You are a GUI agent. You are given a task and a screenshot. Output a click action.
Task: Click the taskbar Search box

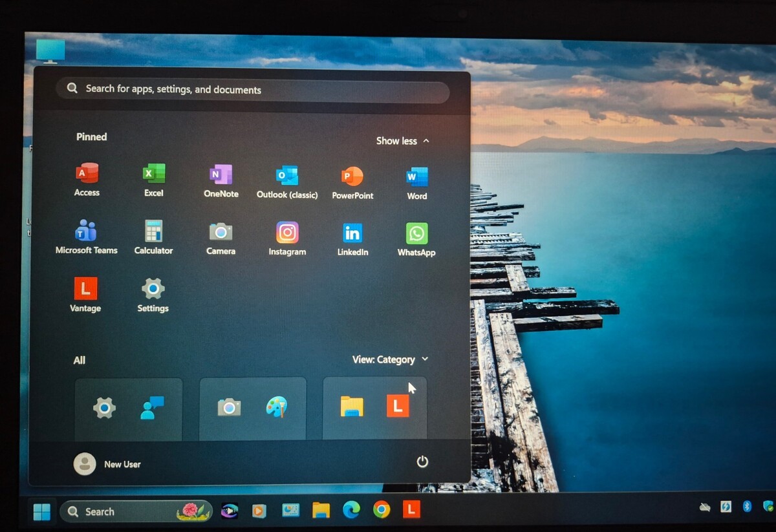(x=136, y=511)
